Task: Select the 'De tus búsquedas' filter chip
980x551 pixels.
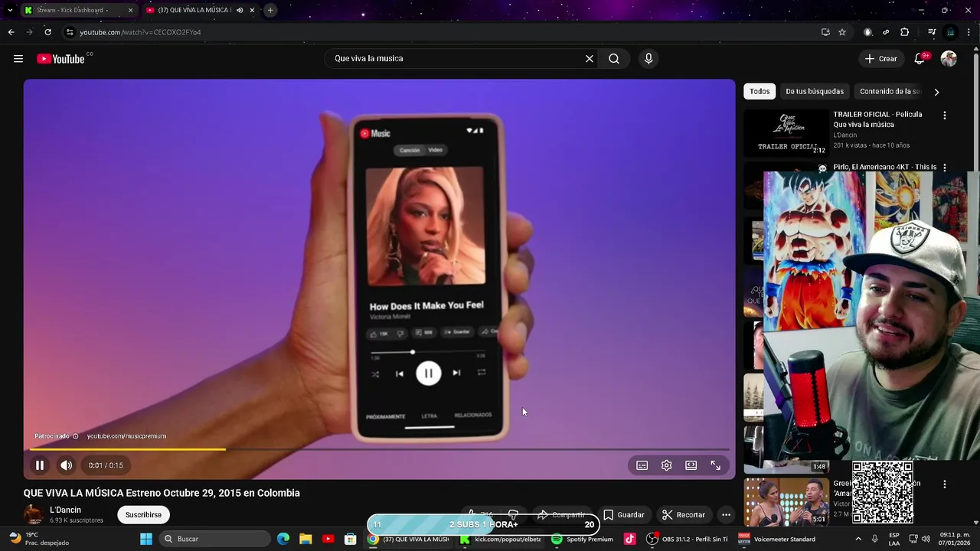Action: pos(815,92)
